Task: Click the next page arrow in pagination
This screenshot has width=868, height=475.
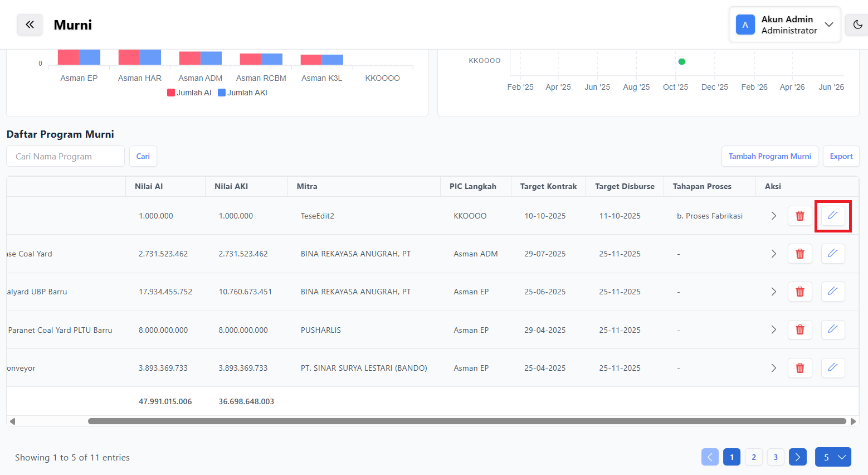Action: tap(797, 457)
